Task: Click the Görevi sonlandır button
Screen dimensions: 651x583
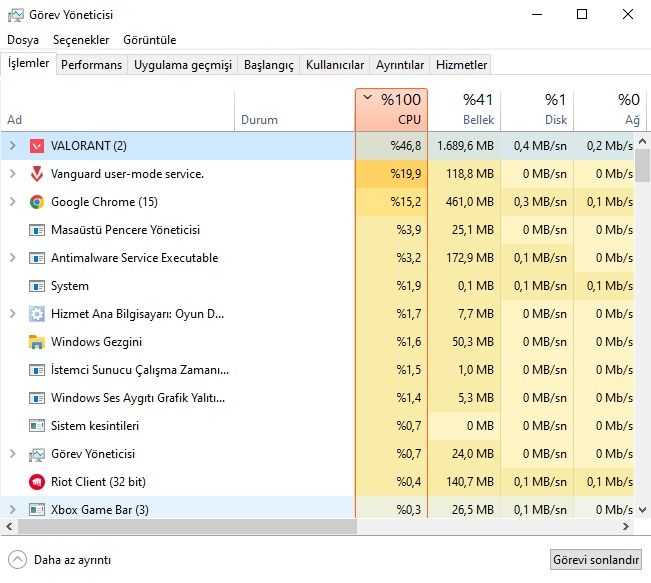Action: coord(596,560)
